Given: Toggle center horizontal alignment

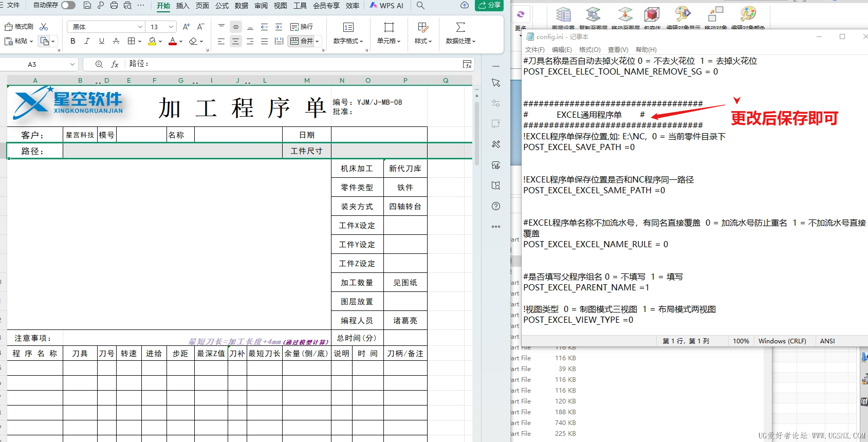Looking at the screenshot, I should pos(235,41).
